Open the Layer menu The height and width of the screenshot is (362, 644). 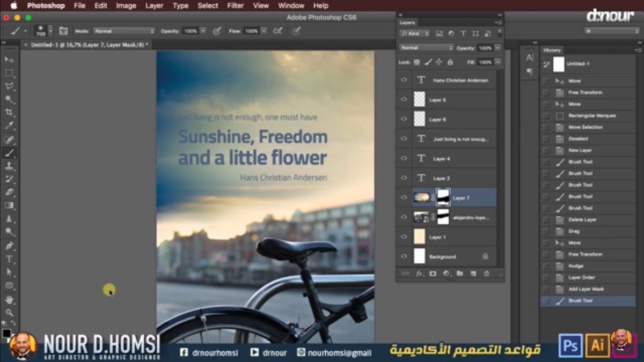coord(155,5)
